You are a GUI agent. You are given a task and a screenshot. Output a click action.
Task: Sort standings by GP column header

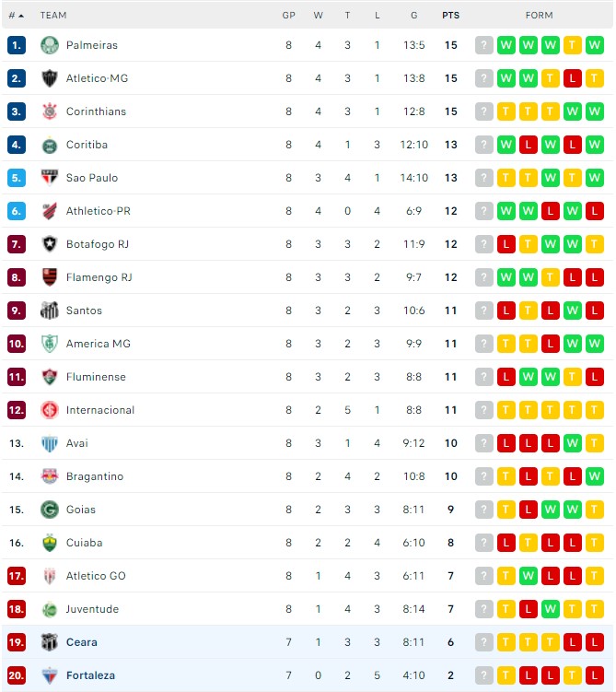[x=288, y=16]
